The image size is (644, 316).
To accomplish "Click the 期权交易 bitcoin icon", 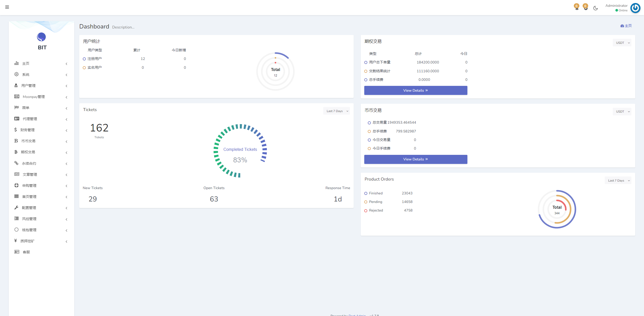I will click(x=16, y=152).
